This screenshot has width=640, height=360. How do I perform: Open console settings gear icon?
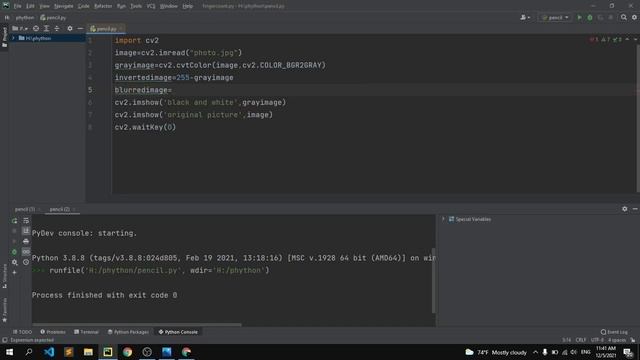[14, 262]
